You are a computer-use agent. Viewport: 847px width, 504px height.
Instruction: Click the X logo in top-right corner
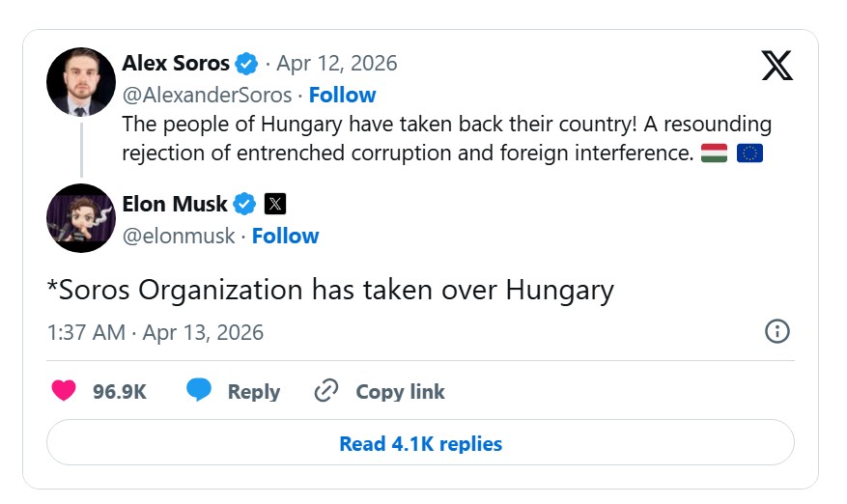click(x=776, y=66)
